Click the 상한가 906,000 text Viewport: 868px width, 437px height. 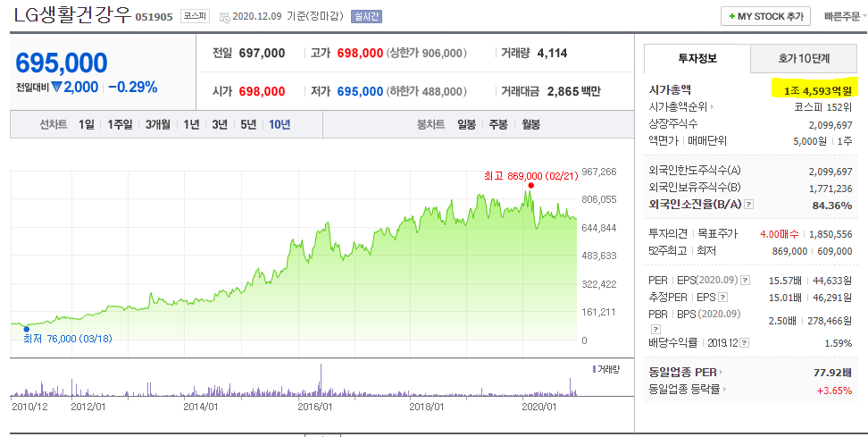[426, 53]
